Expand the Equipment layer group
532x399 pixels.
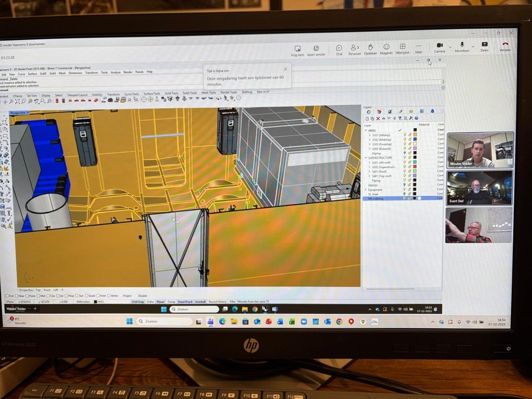pyautogui.click(x=365, y=189)
